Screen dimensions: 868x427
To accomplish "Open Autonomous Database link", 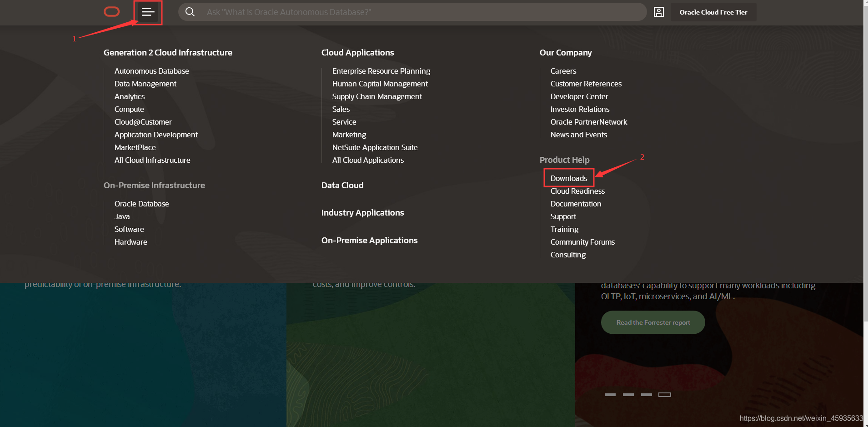I will click(x=151, y=71).
